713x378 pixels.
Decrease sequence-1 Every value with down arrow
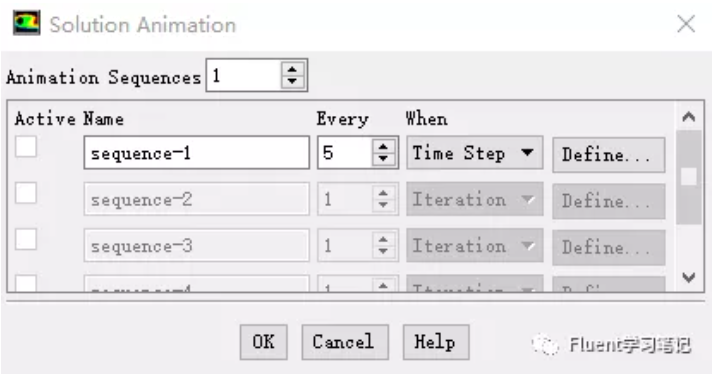383,159
